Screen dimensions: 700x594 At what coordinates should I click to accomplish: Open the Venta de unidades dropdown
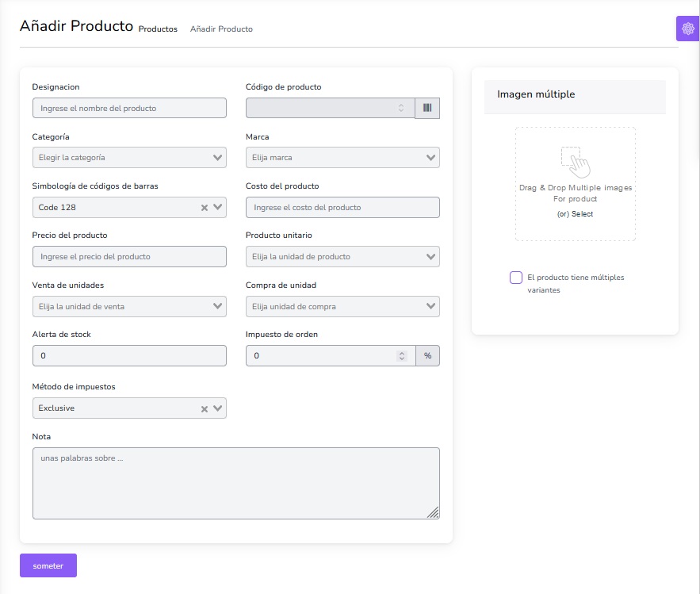pos(129,306)
